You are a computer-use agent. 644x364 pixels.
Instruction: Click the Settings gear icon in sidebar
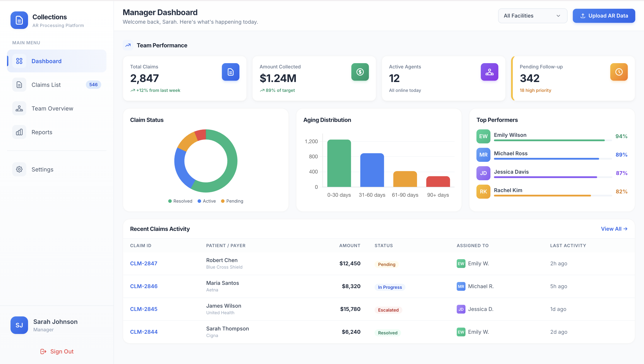pyautogui.click(x=19, y=170)
